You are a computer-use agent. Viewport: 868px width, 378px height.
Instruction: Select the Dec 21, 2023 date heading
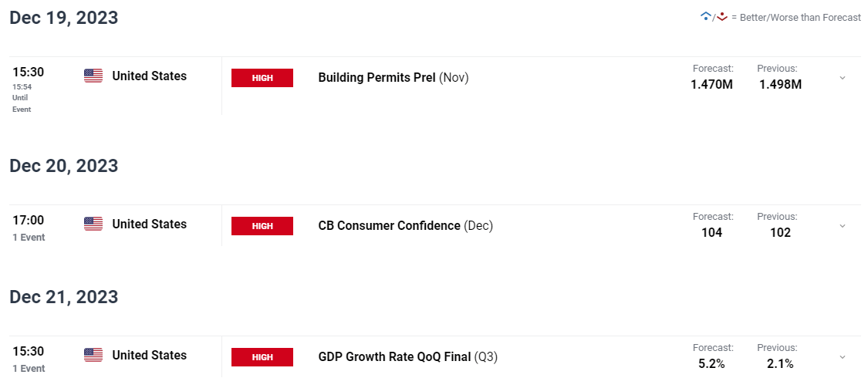[64, 297]
